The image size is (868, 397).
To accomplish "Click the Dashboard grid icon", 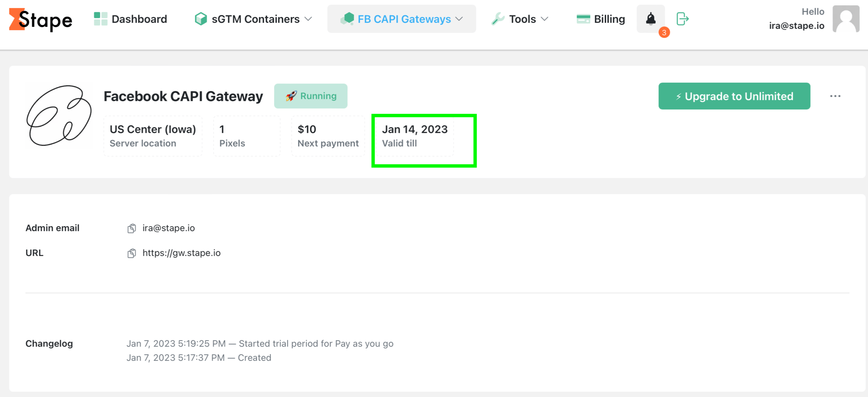I will (100, 19).
